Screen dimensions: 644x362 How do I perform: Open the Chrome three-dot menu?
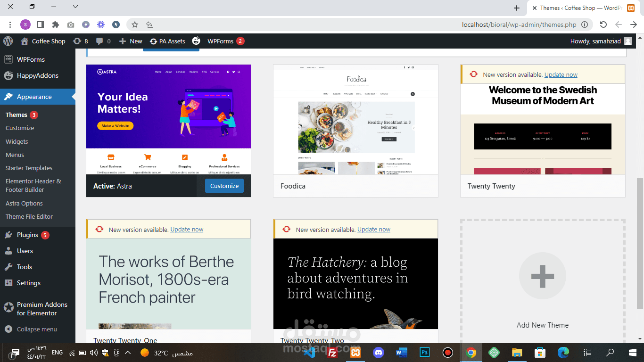click(10, 25)
